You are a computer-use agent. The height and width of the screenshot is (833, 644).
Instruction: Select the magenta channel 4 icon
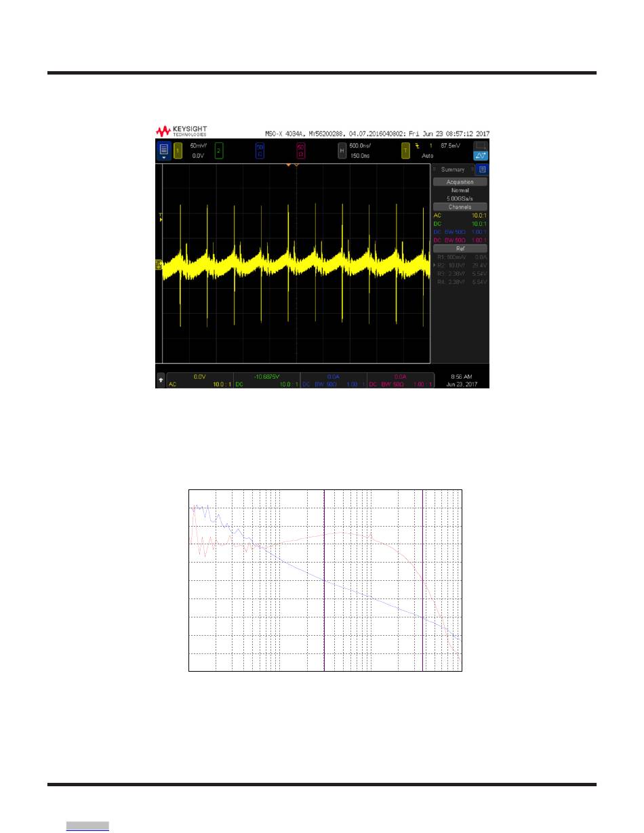[300, 150]
